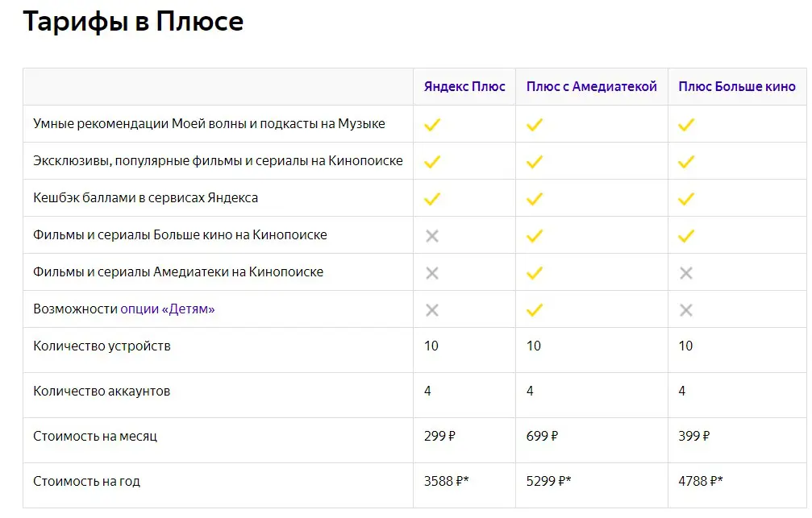Click the Тарифы в Плюсе heading

pyautogui.click(x=133, y=22)
